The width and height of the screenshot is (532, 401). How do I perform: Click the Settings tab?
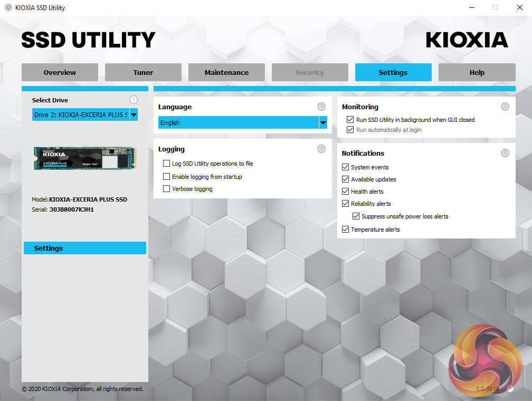pos(393,72)
